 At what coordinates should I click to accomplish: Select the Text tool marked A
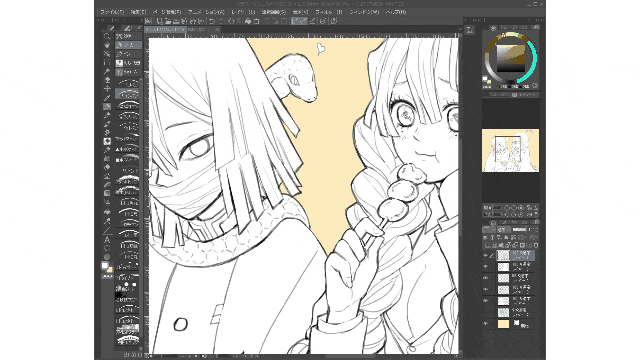[x=107, y=240]
